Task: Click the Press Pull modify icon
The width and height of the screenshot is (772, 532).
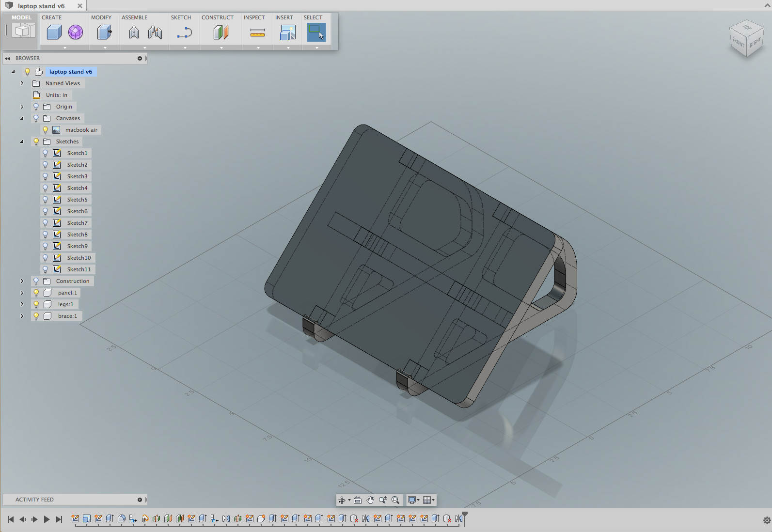Action: 104,32
